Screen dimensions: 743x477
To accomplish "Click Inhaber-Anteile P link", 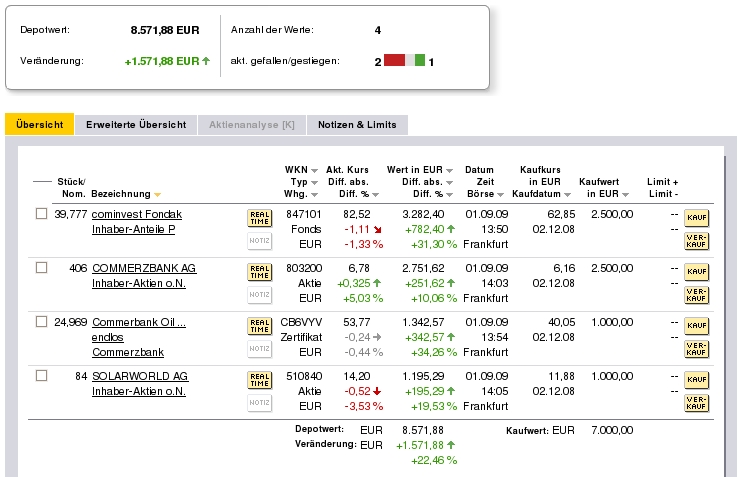I will (133, 229).
